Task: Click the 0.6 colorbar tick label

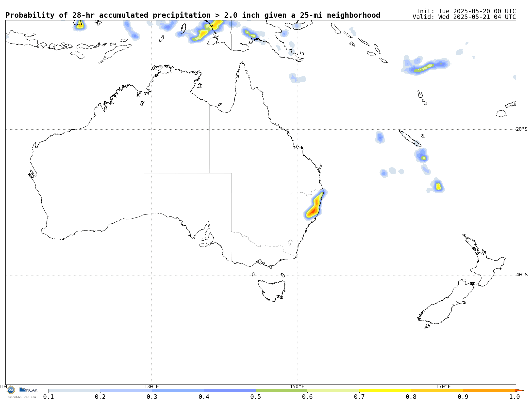Action: [x=307, y=397]
